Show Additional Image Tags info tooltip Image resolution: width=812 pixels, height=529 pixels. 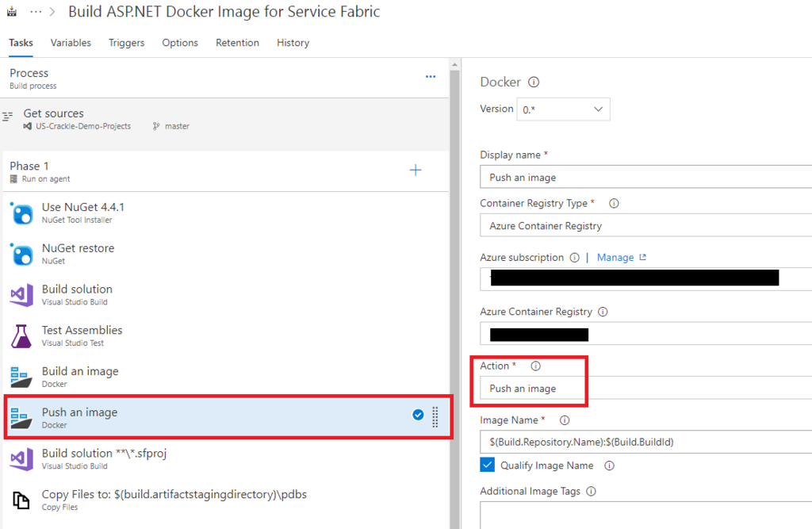(591, 492)
